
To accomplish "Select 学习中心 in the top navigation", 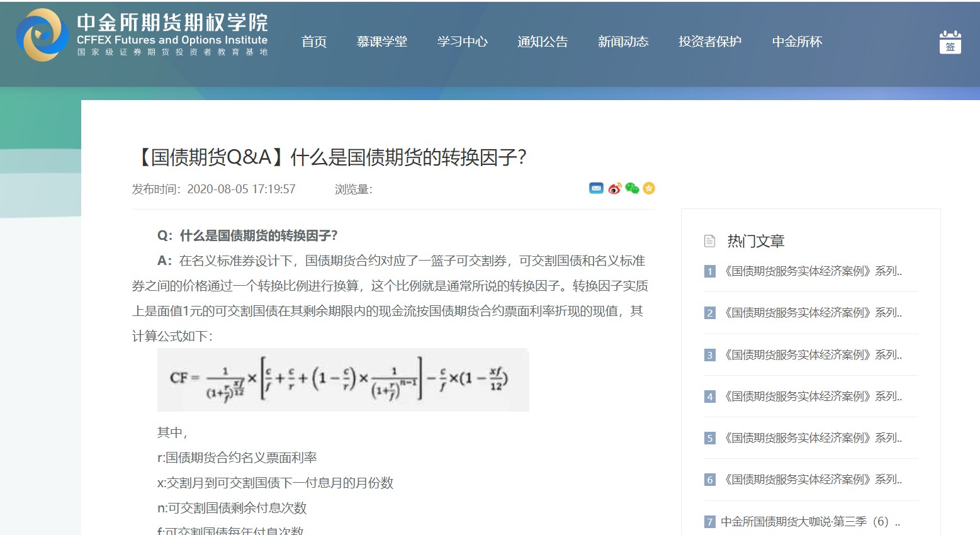I will click(x=462, y=42).
